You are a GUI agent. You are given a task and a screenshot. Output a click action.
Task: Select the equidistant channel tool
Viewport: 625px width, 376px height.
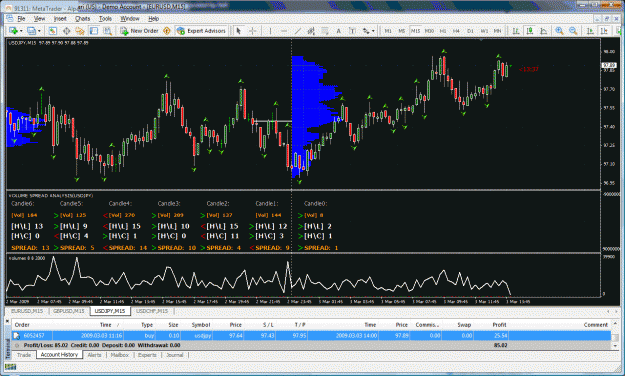pyautogui.click(x=311, y=31)
